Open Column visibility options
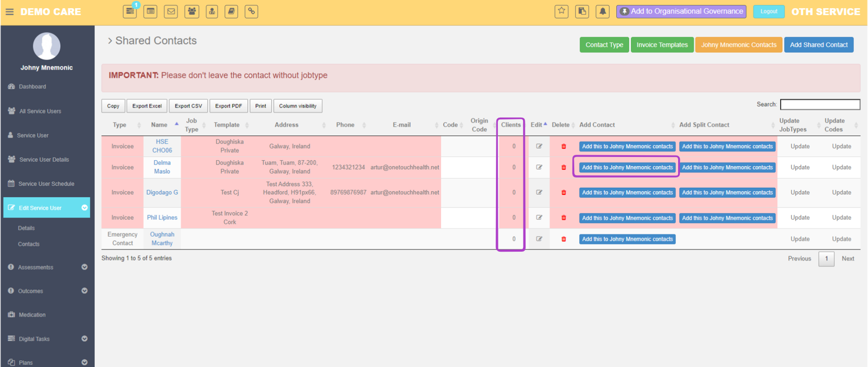 coord(298,106)
